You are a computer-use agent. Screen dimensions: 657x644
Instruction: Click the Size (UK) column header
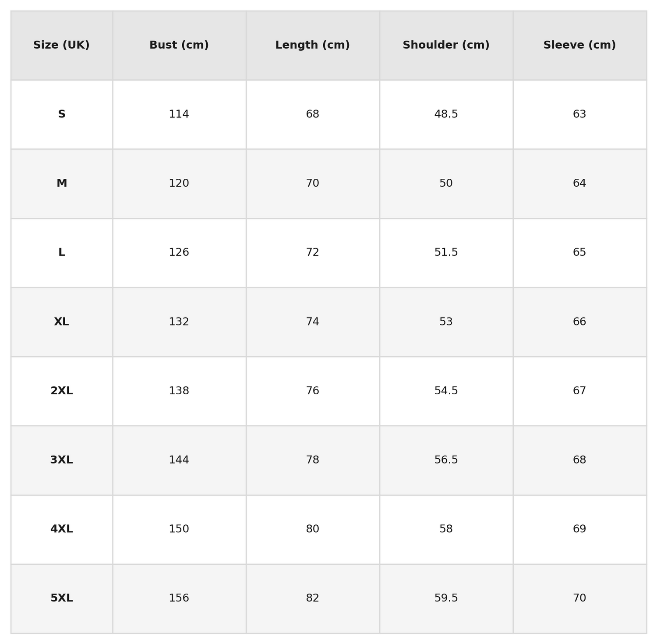coord(61,45)
